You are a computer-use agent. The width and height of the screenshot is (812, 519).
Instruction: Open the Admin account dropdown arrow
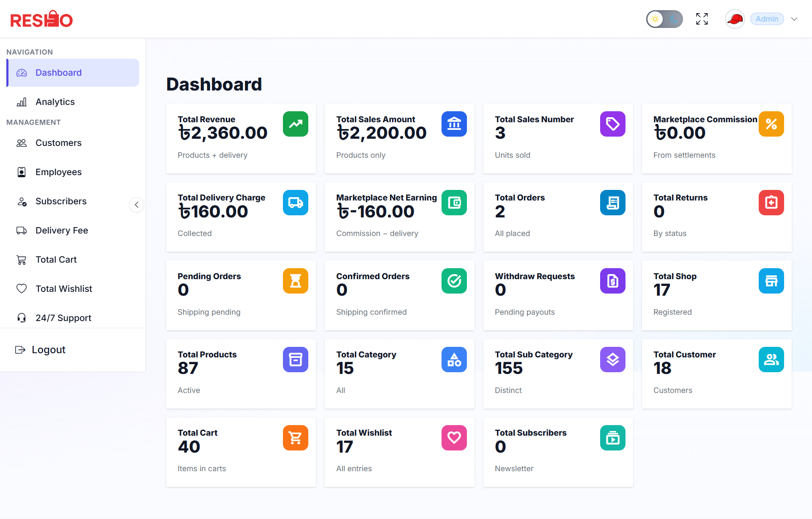pos(794,19)
